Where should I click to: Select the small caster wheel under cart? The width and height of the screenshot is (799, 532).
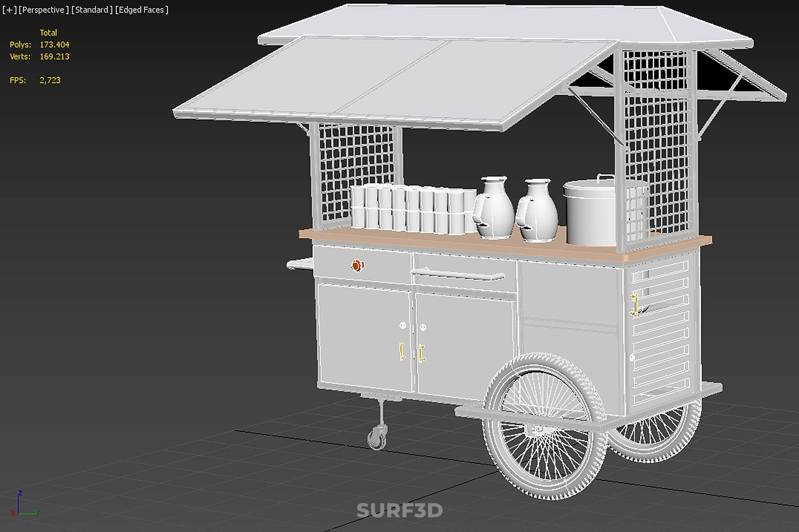click(x=377, y=438)
